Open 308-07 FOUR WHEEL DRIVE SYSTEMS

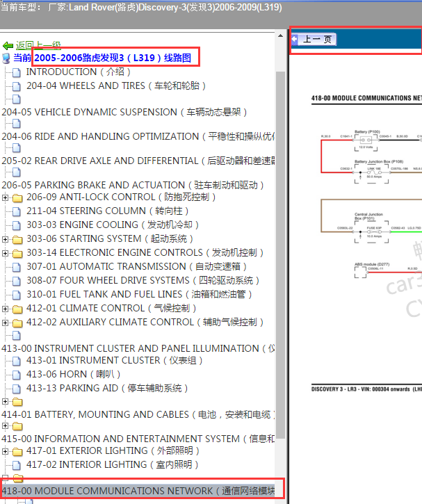point(143,280)
